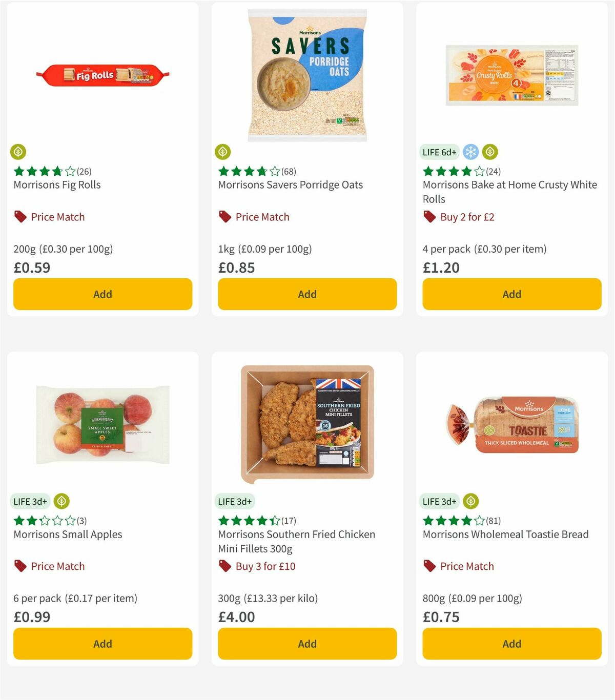This screenshot has height=700, width=615.
Task: Click the organic leaf icon on Fig Rolls card
Action: coord(18,152)
